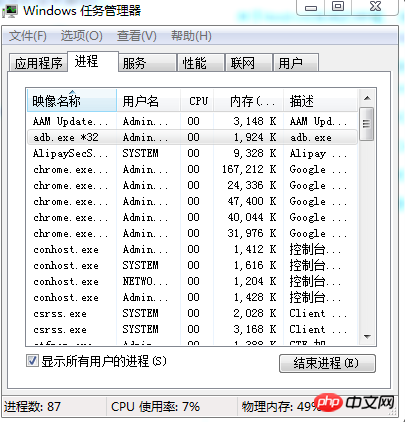Click the 物理内存 status bar entry
This screenshot has width=405, height=422.
tap(280, 407)
